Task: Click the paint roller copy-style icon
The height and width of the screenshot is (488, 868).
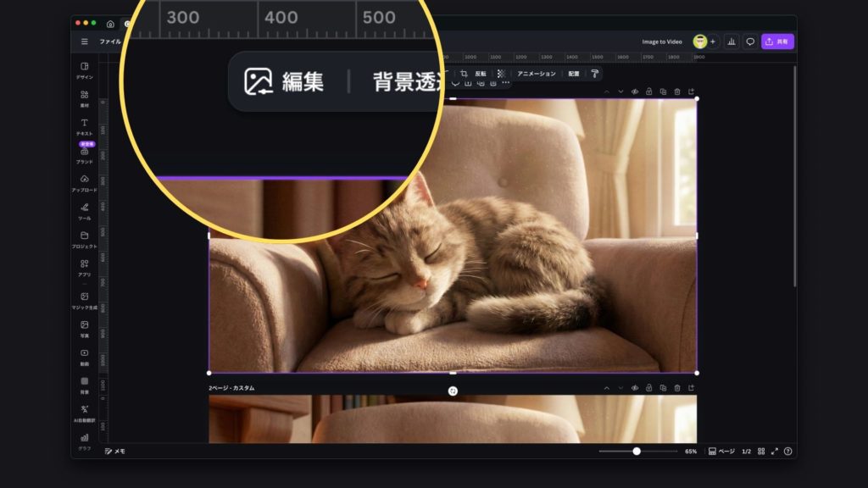Action: pos(594,74)
